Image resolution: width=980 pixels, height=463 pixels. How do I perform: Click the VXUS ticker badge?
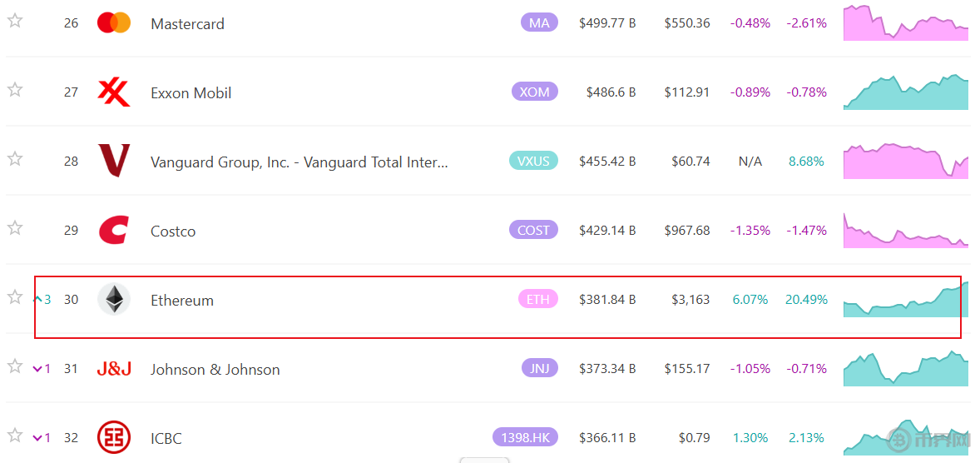(533, 161)
